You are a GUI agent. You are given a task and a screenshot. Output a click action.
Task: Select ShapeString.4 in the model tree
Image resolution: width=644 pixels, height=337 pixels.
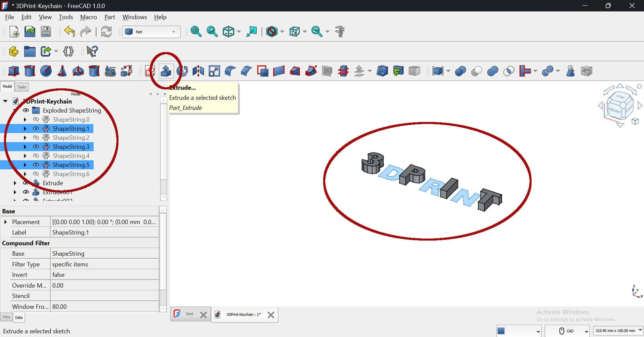71,156
